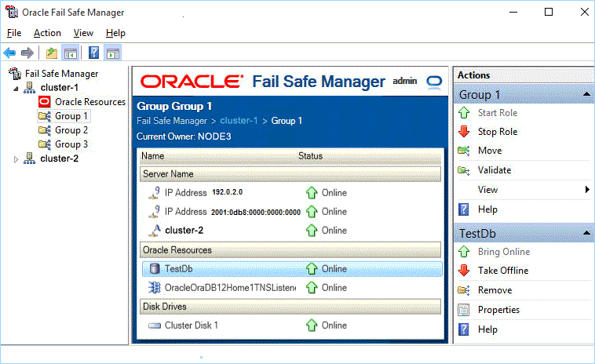The width and height of the screenshot is (595, 364).
Task: Open Help under TestDb actions
Action: (487, 329)
